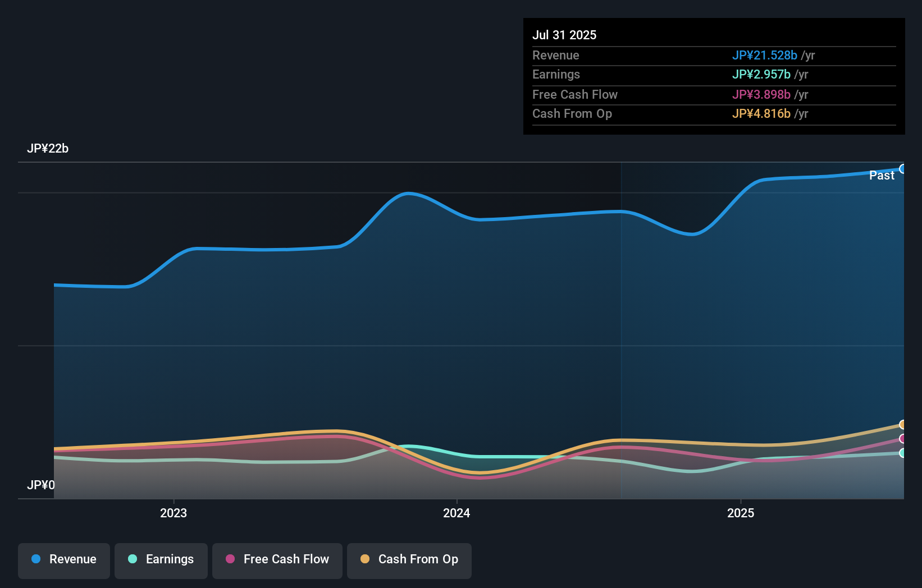The width and height of the screenshot is (922, 588).
Task: Toggle the Cash From Op series visibility
Action: point(409,561)
